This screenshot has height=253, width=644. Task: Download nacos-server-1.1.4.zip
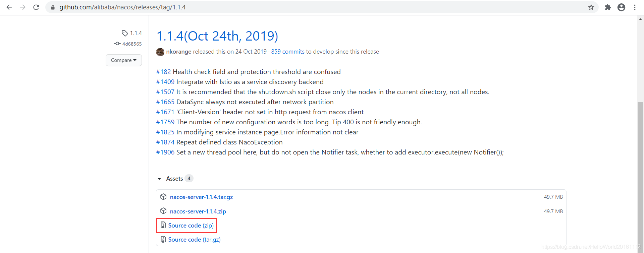(198, 211)
